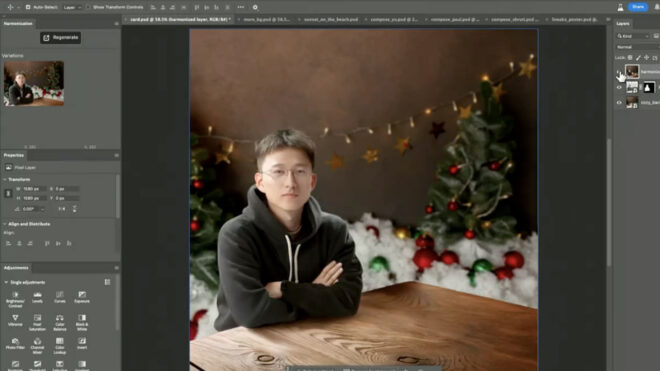Image resolution: width=660 pixels, height=371 pixels.
Task: Add an Invert adjustment
Action: click(82, 344)
